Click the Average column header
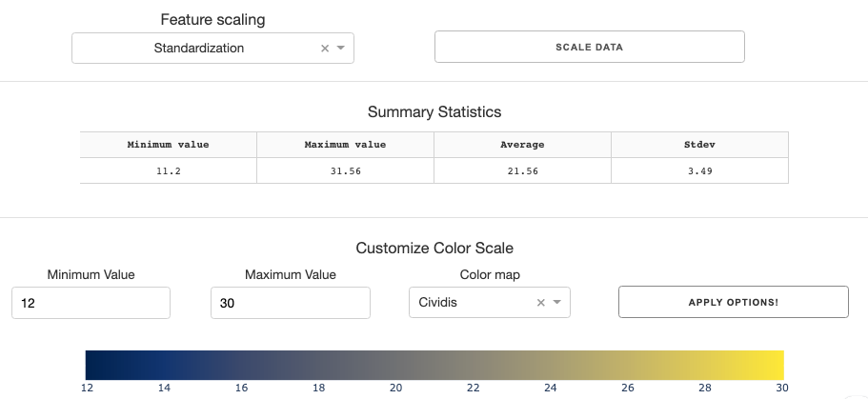Image resolution: width=868 pixels, height=399 pixels. (522, 145)
